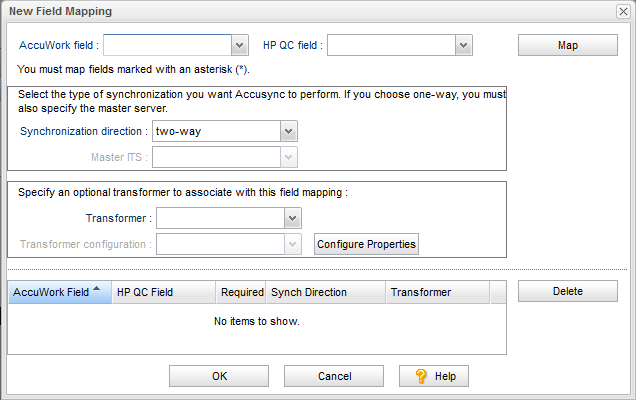This screenshot has width=636, height=400.
Task: Sort by AccuWork Field column arrow
Action: (96, 291)
